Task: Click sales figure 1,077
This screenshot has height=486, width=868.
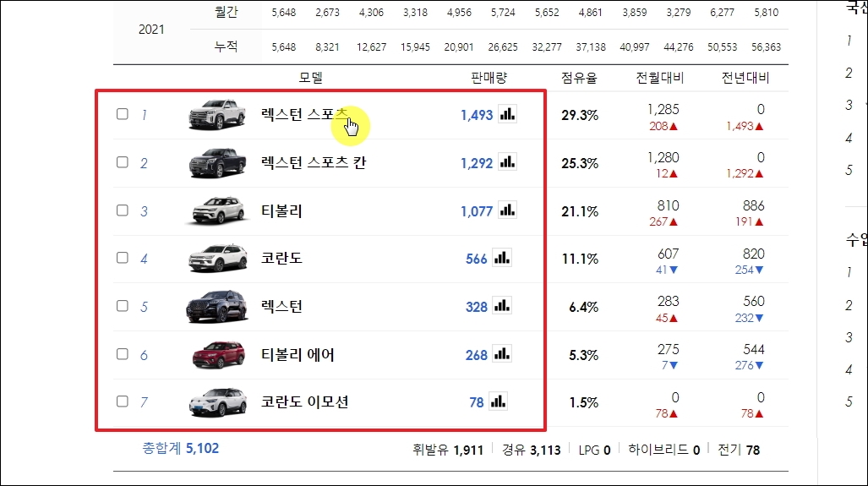Action: (477, 211)
